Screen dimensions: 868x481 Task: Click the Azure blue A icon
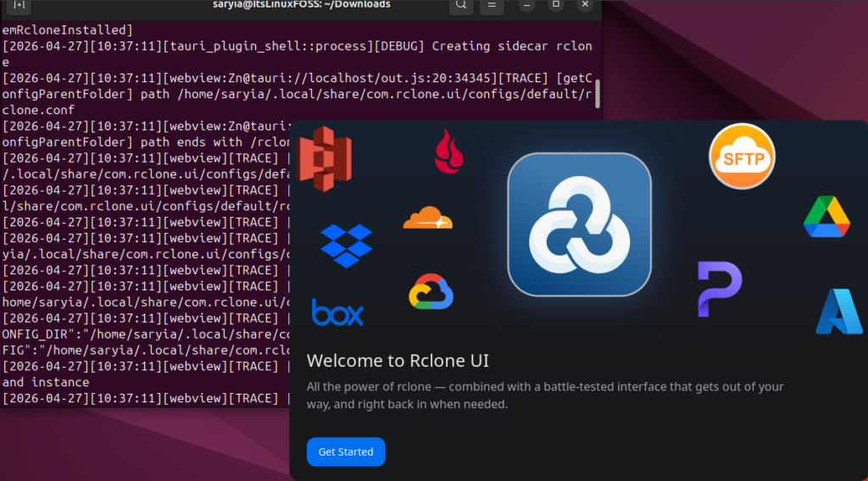coord(839,312)
